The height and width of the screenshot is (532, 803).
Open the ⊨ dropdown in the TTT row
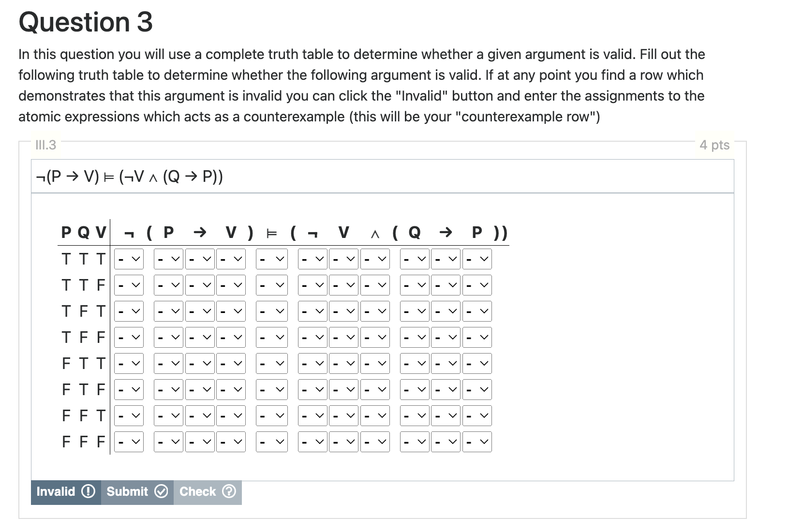(271, 259)
